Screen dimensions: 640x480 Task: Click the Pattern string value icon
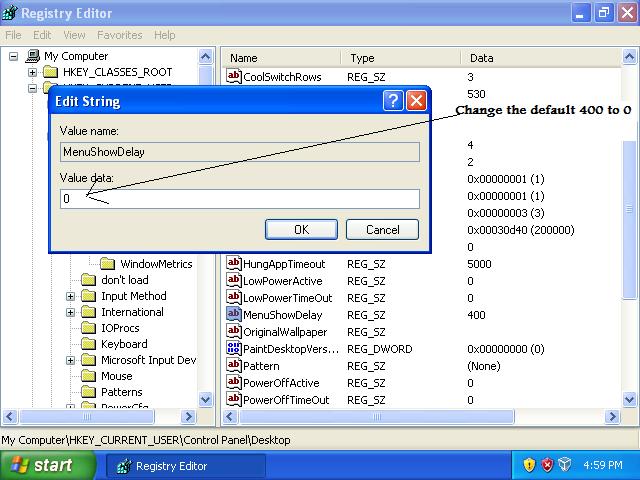click(233, 365)
